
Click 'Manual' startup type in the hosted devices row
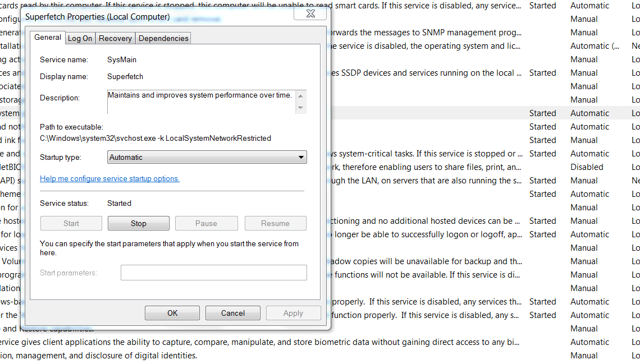pos(584,221)
